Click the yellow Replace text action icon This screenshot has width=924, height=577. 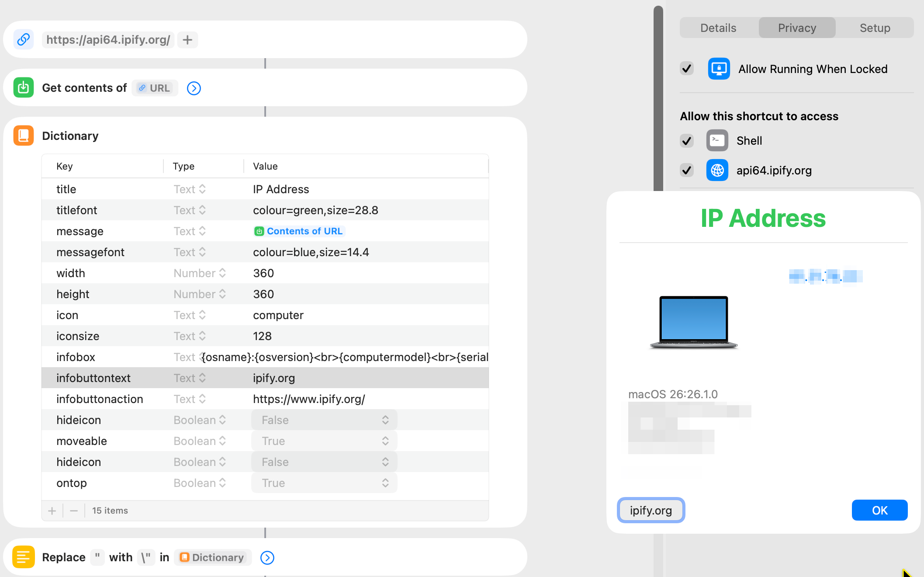click(x=24, y=557)
